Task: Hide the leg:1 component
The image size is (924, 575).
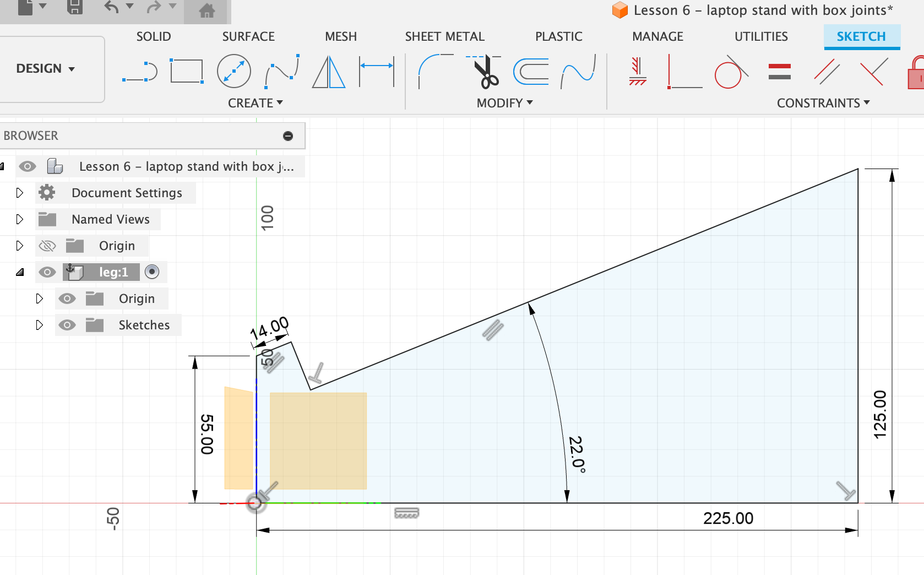Action: pos(47,272)
